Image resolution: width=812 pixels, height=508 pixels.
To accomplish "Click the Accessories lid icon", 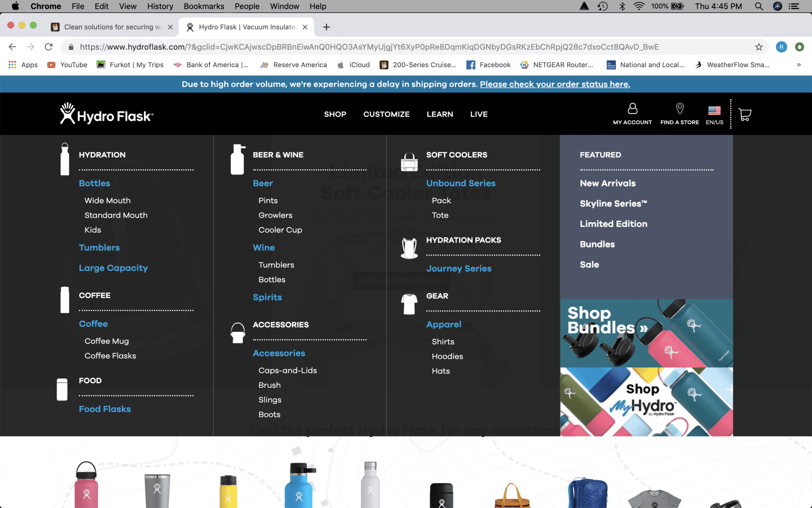I will click(238, 333).
